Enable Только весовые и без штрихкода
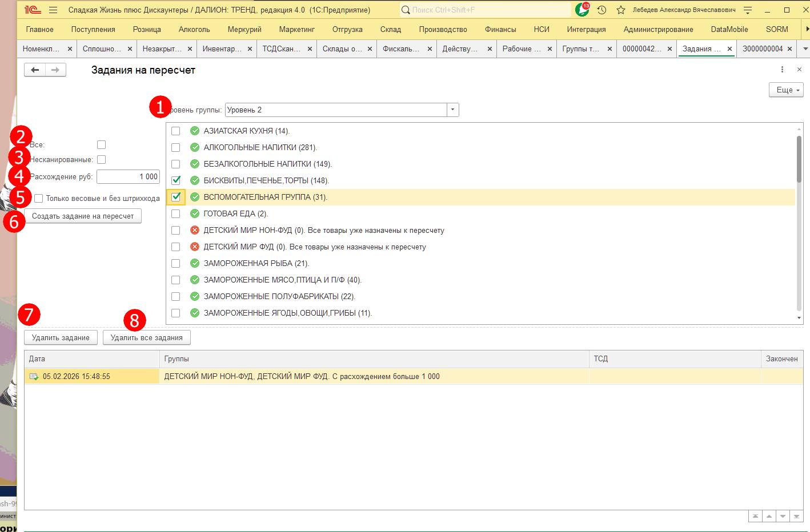 pyautogui.click(x=39, y=199)
